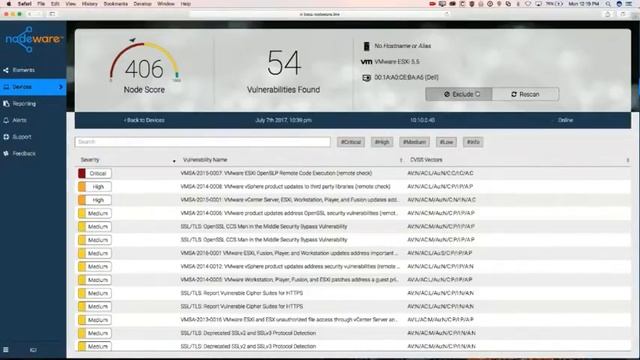This screenshot has width=640, height=360.
Task: Toggle Safari's sidebar button in toolbar
Action: tap(52, 14)
